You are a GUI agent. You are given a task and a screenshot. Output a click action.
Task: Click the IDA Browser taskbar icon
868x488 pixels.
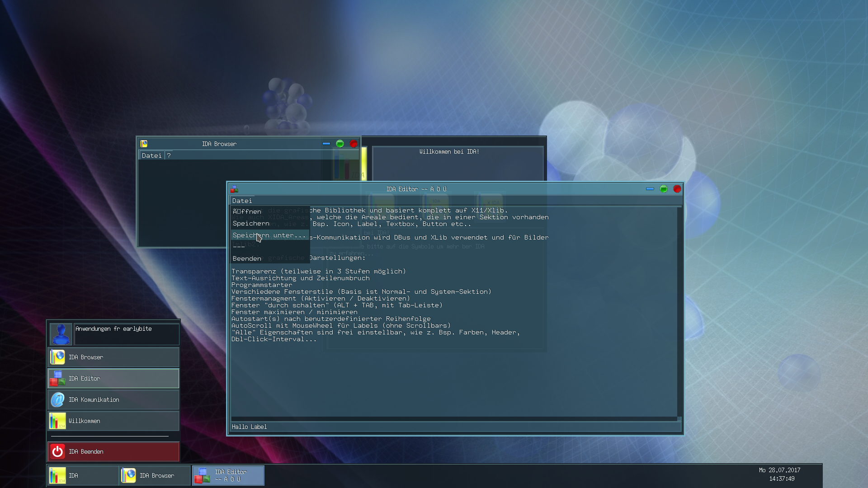[129, 475]
